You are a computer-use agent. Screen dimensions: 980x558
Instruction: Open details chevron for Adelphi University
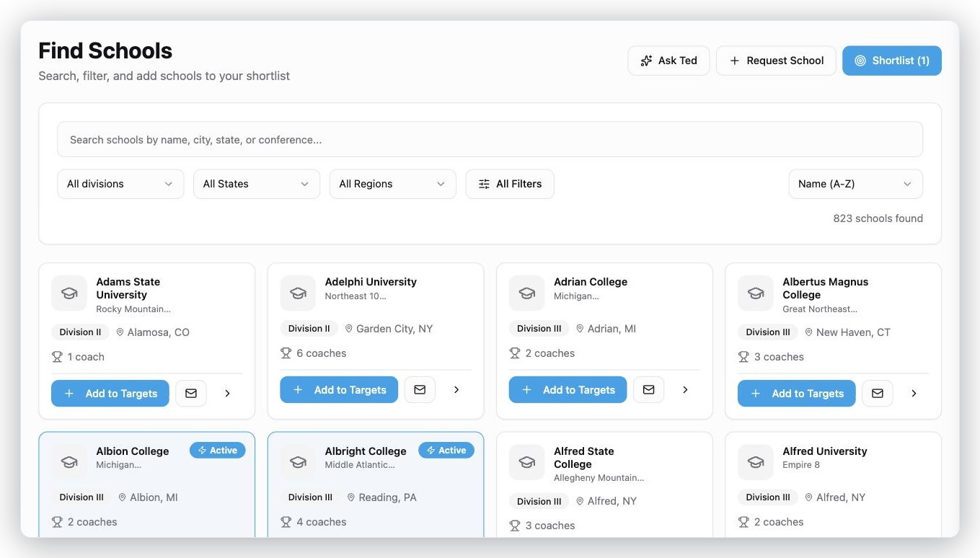(x=456, y=390)
